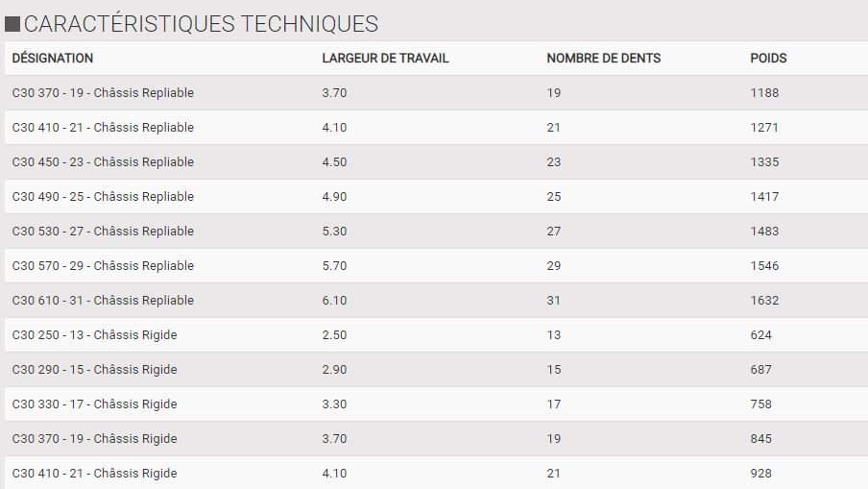Open the C30 530 - 27 Châssis Repliable row
This screenshot has height=489, width=868.
coord(103,232)
